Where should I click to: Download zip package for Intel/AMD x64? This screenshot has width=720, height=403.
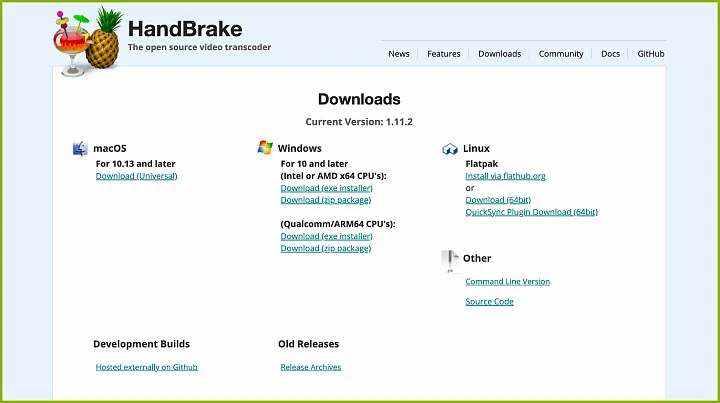(x=326, y=200)
